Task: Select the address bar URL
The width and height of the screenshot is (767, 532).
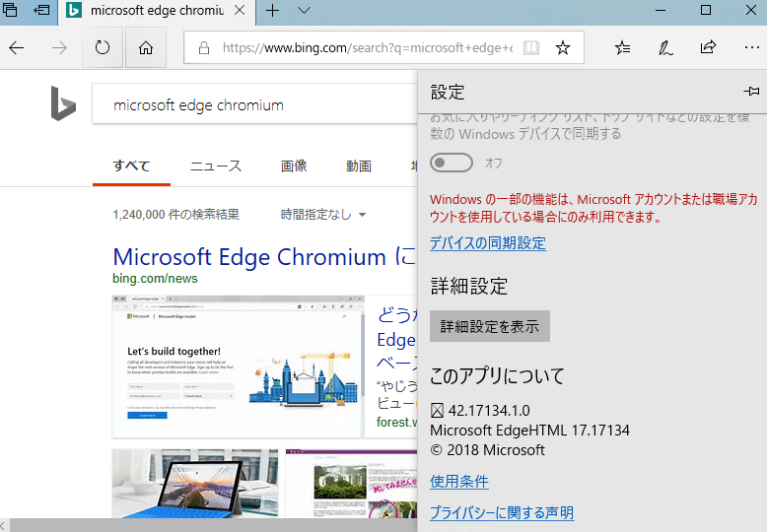Action: tap(368, 47)
